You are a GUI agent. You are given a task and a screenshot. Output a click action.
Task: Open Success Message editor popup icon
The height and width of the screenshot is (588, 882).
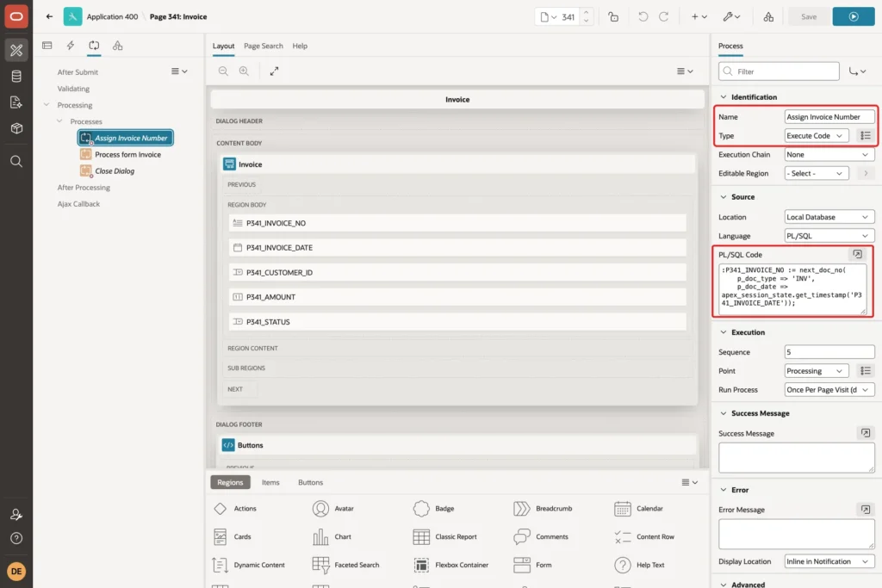(865, 433)
